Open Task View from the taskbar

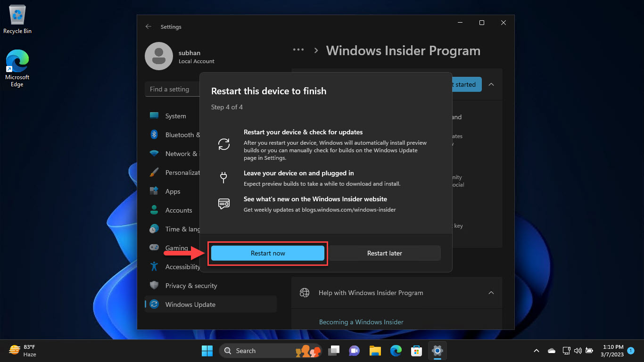[x=334, y=351]
